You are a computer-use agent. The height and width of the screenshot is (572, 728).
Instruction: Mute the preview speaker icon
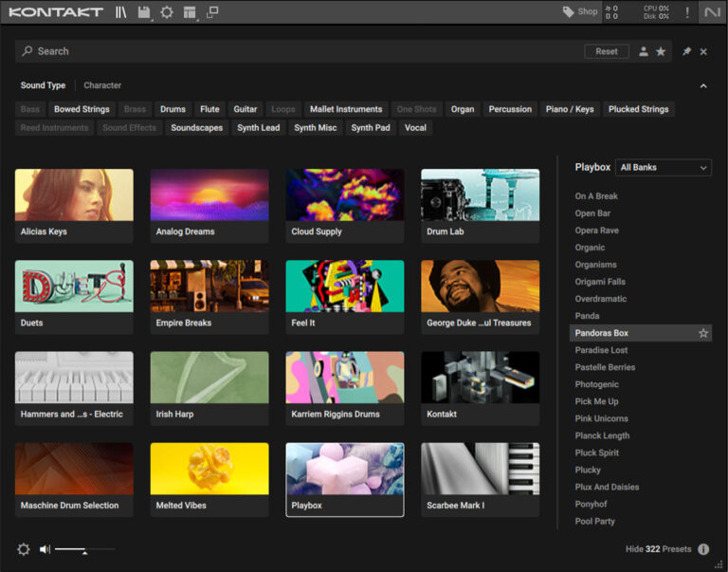[45, 549]
